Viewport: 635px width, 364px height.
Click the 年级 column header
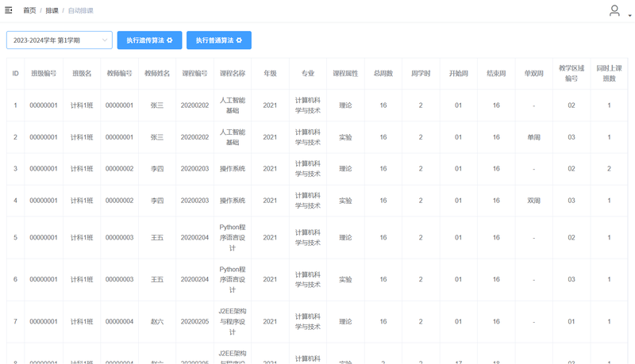click(270, 74)
